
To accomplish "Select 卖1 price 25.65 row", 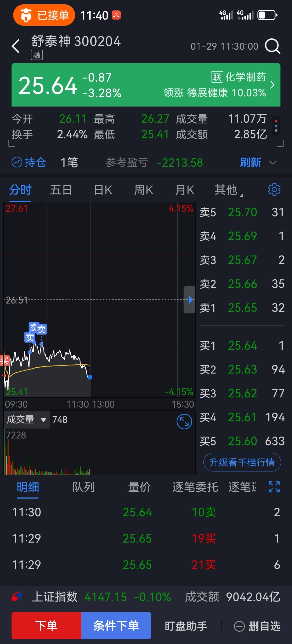I will [242, 308].
